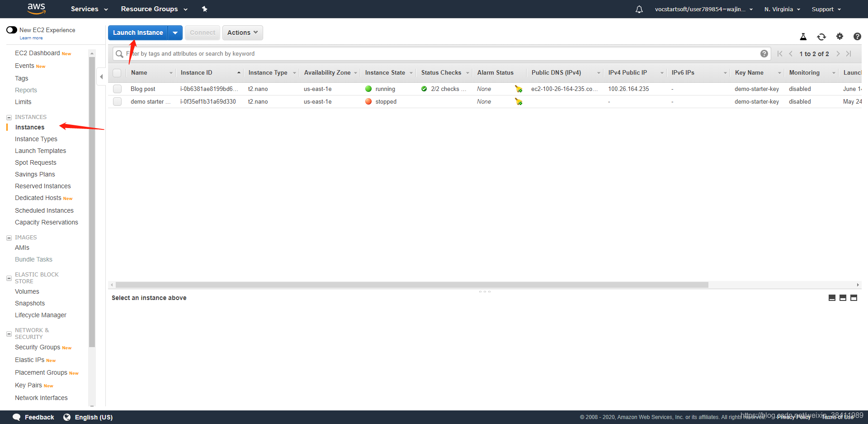Focus the filter by tags search field
This screenshot has width=868, height=424.
[442, 54]
